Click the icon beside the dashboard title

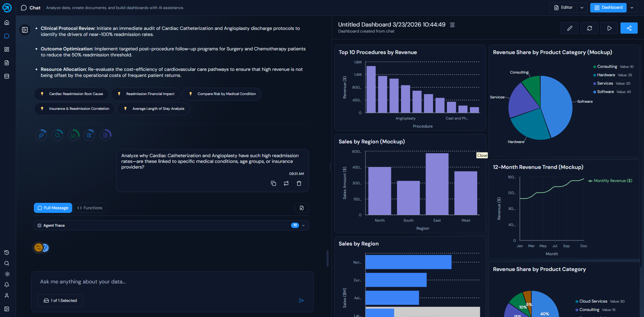click(452, 25)
